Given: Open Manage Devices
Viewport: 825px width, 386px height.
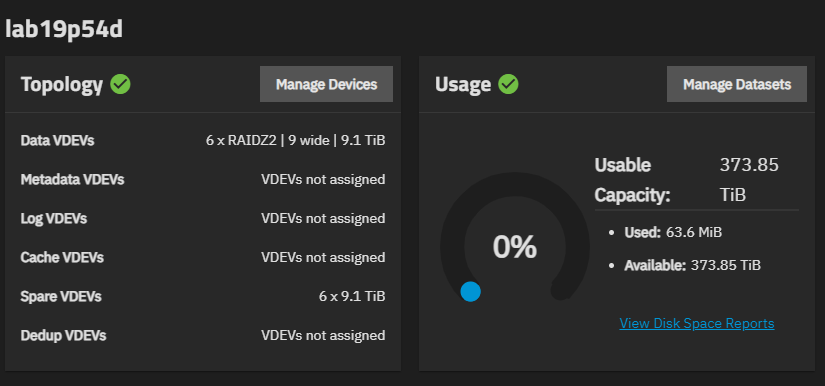Looking at the screenshot, I should pos(326,84).
